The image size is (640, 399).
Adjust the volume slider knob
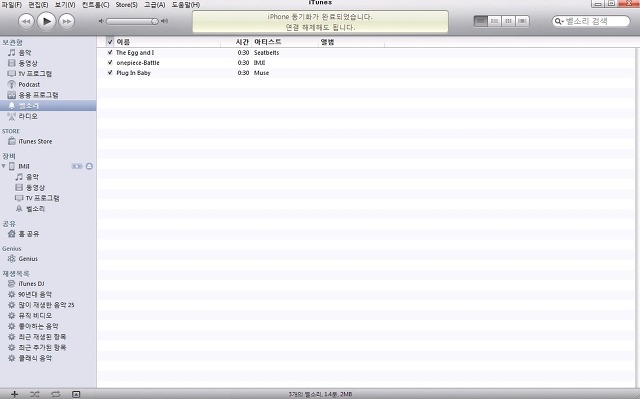coord(155,21)
